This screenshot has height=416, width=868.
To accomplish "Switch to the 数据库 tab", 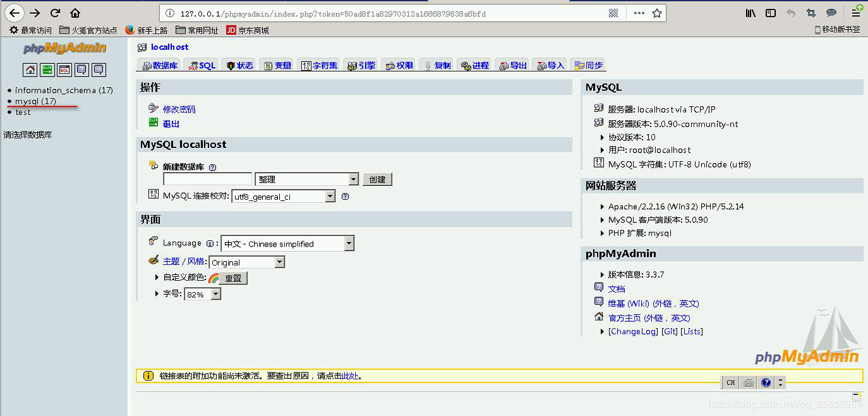I will pyautogui.click(x=159, y=65).
